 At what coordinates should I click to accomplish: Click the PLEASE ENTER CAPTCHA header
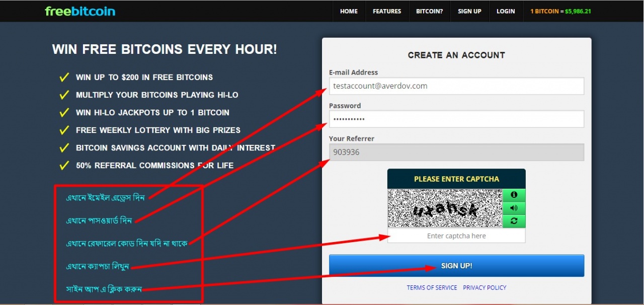[456, 179]
